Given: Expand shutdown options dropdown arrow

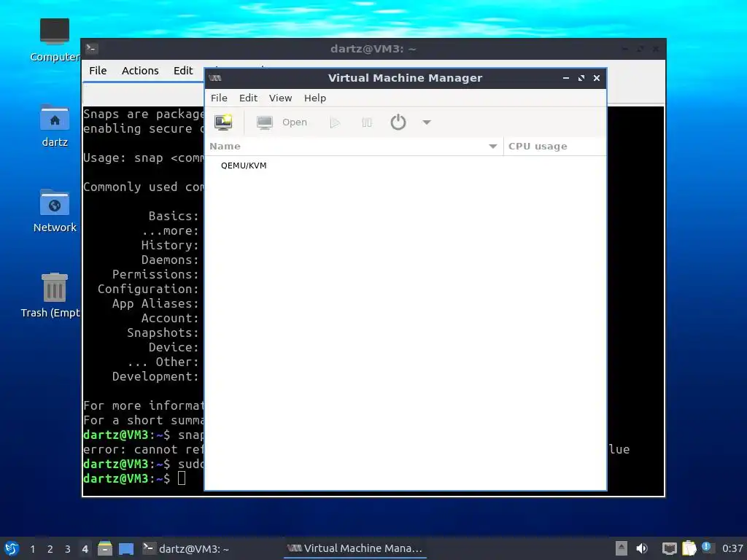Looking at the screenshot, I should pos(426,122).
